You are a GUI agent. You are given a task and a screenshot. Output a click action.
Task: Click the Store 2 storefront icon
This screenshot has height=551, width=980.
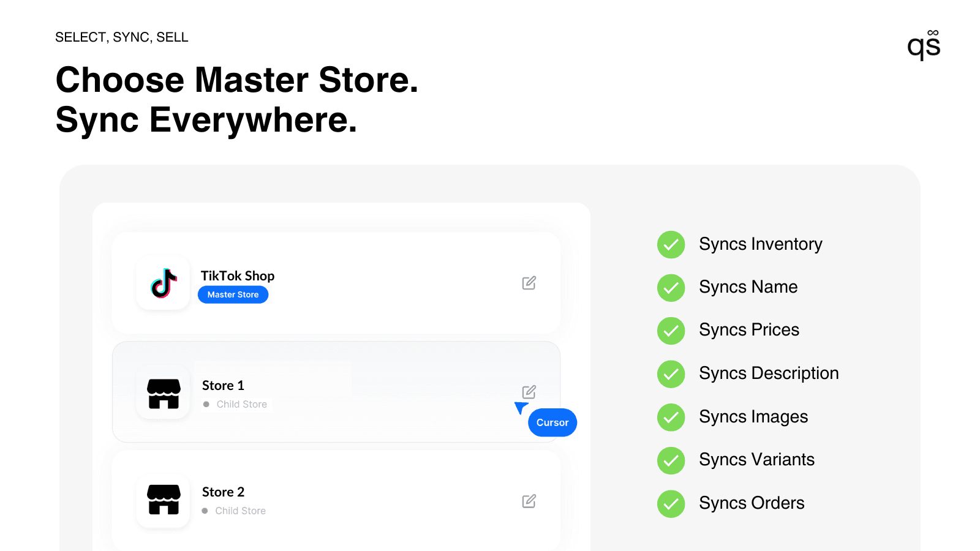coord(162,501)
